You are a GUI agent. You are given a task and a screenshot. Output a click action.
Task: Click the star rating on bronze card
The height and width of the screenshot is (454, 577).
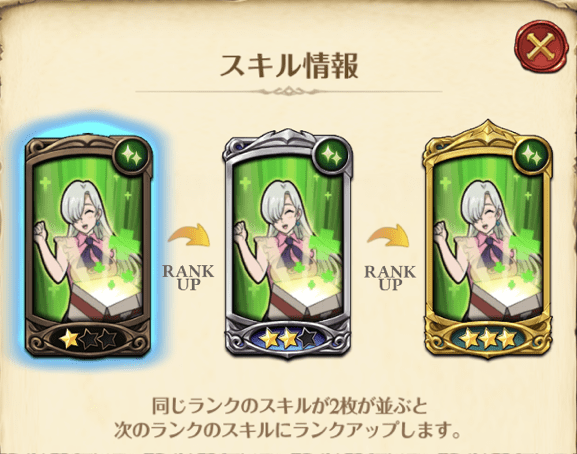pos(88,339)
